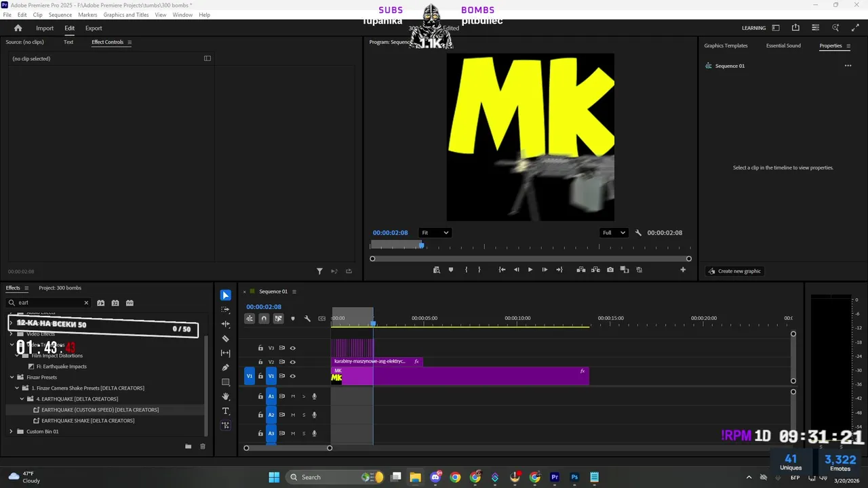868x488 pixels.
Task: Collapse 4. EARTHQUAKE [DELTA CREATORS] folder
Action: (22, 399)
